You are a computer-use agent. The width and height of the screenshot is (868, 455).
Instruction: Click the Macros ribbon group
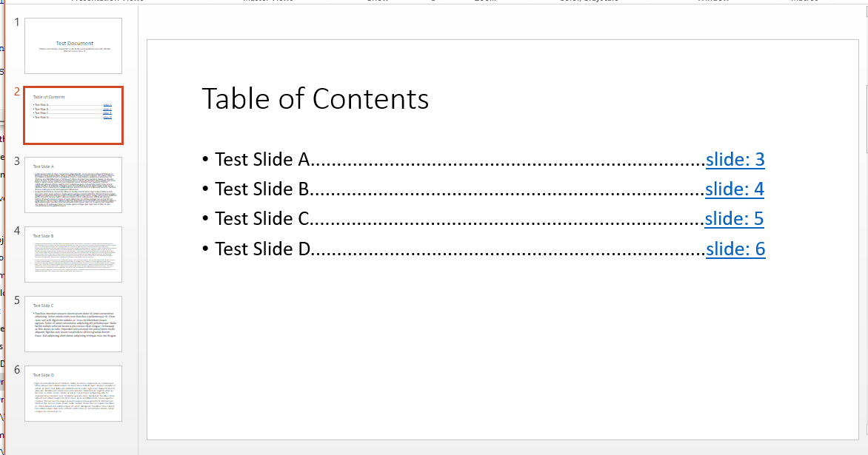pos(804,1)
